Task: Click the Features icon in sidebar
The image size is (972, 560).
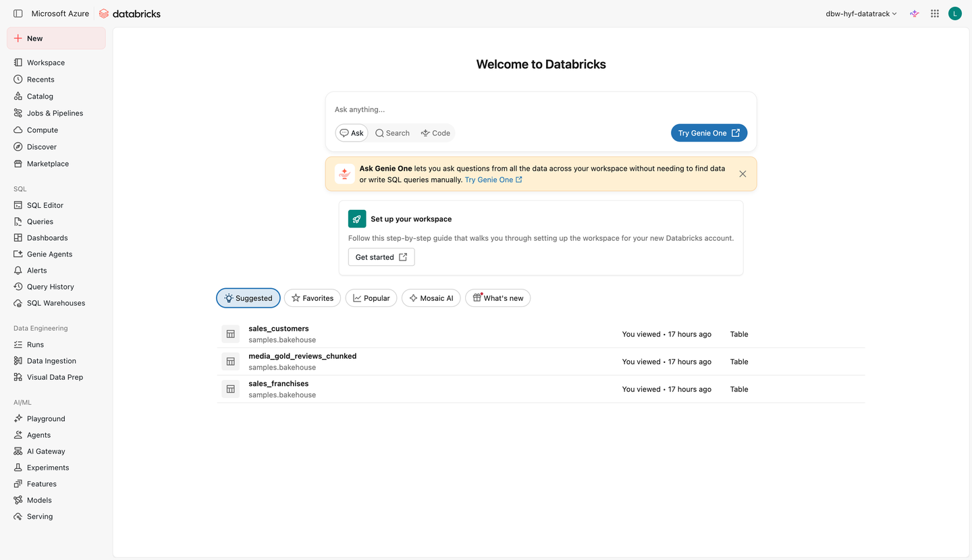Action: [x=18, y=484]
